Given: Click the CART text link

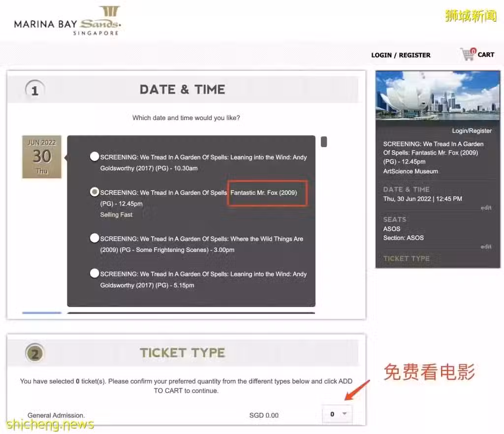Looking at the screenshot, I should coord(486,55).
